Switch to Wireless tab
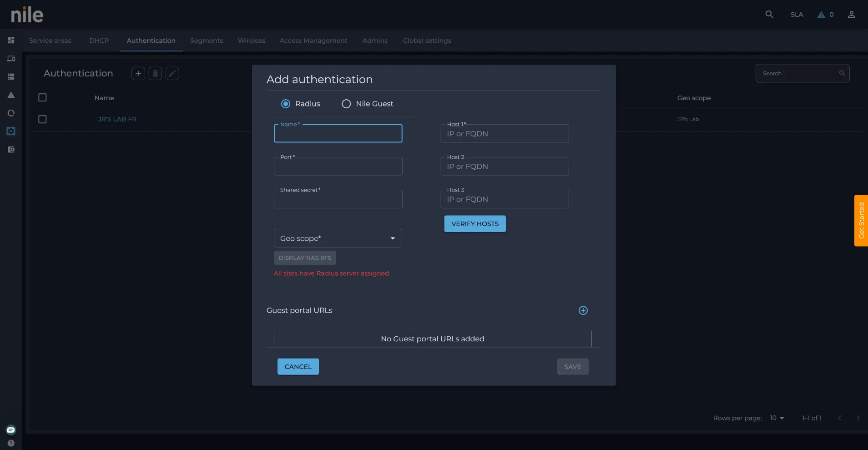 pos(251,40)
